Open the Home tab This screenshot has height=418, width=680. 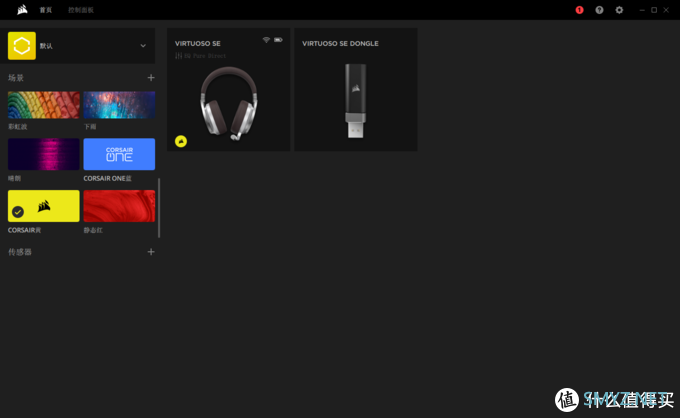click(x=46, y=10)
